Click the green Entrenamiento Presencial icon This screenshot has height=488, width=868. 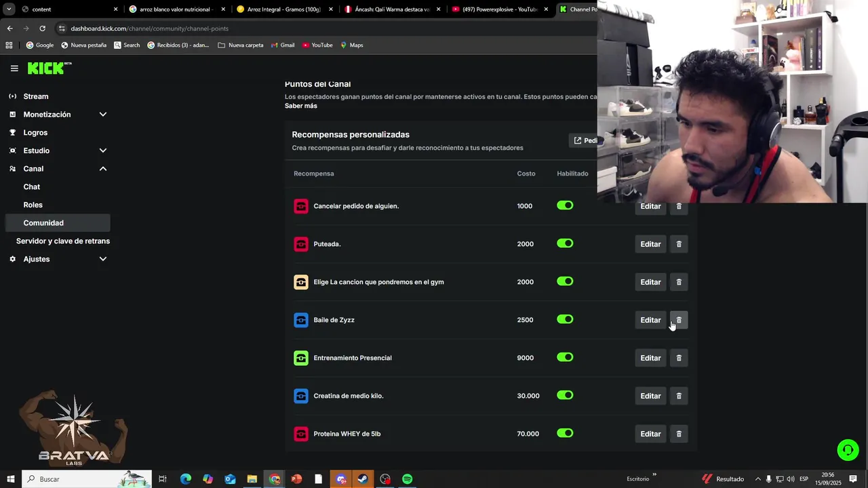coord(301,358)
